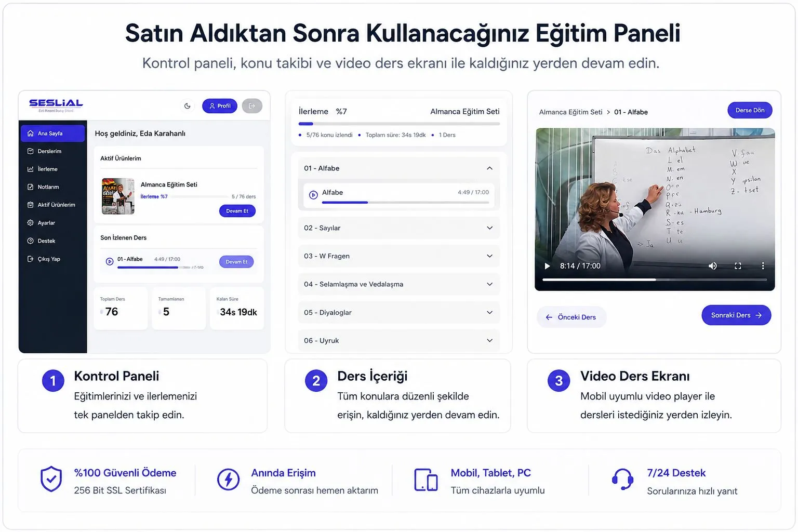Click the Anında Erişim lightning icon
Image resolution: width=798 pixels, height=532 pixels.
228,480
